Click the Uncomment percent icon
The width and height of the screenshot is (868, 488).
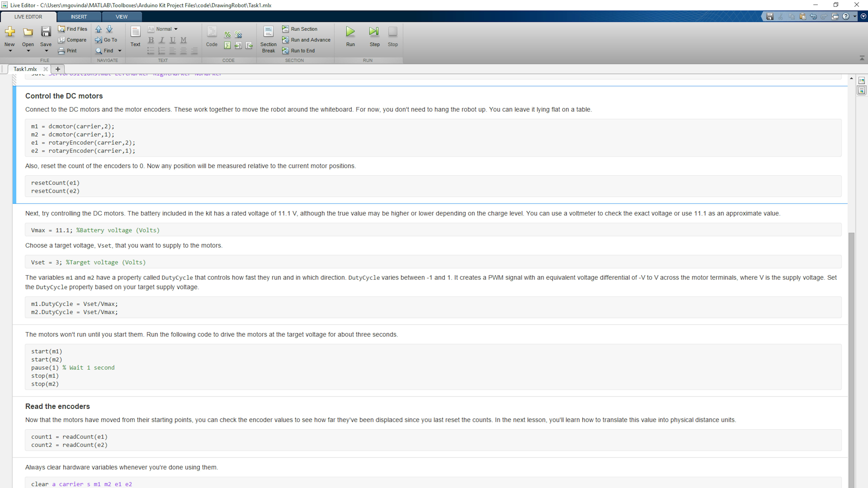point(238,34)
